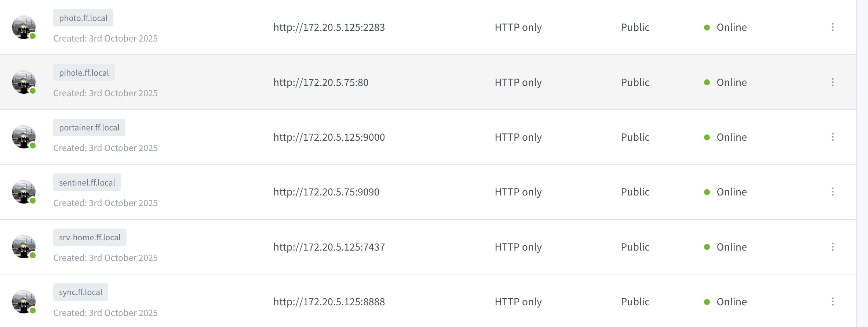Open three-dot menu for portainer.ff.local

pos(832,137)
